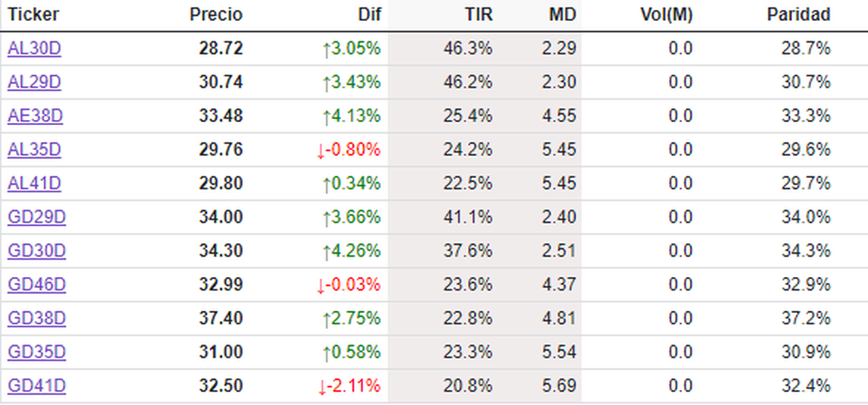The width and height of the screenshot is (868, 405).
Task: Sort table by Precio column header
Action: point(216,14)
